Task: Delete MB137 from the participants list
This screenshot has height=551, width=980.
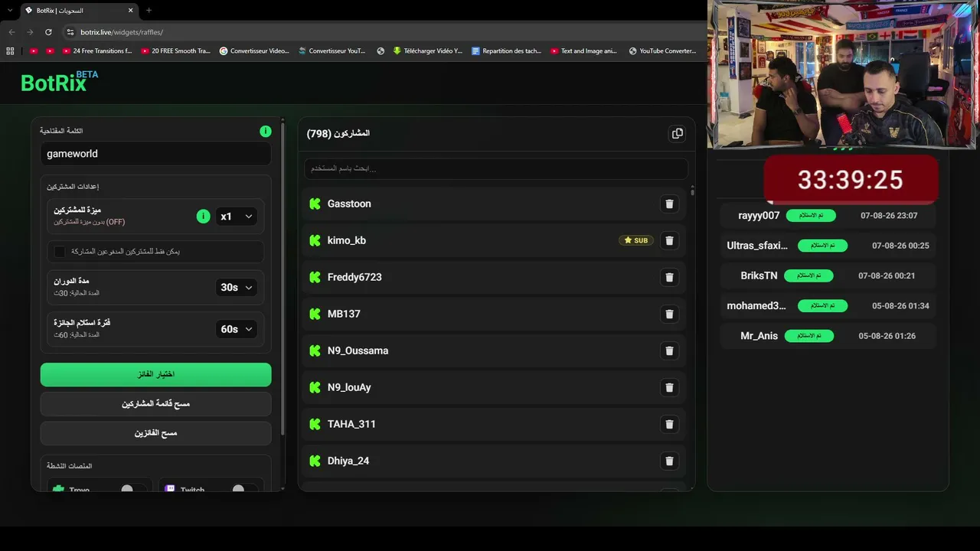Action: tap(669, 314)
